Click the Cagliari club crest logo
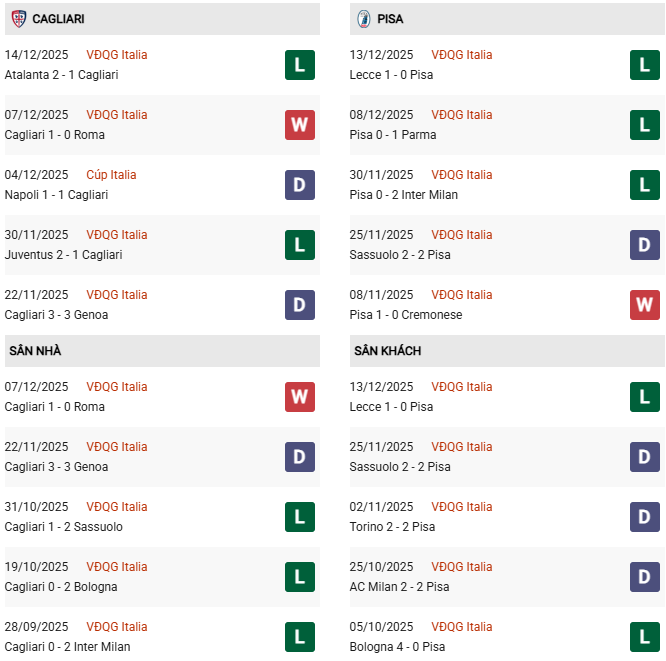The height and width of the screenshot is (661, 666). click(x=18, y=19)
